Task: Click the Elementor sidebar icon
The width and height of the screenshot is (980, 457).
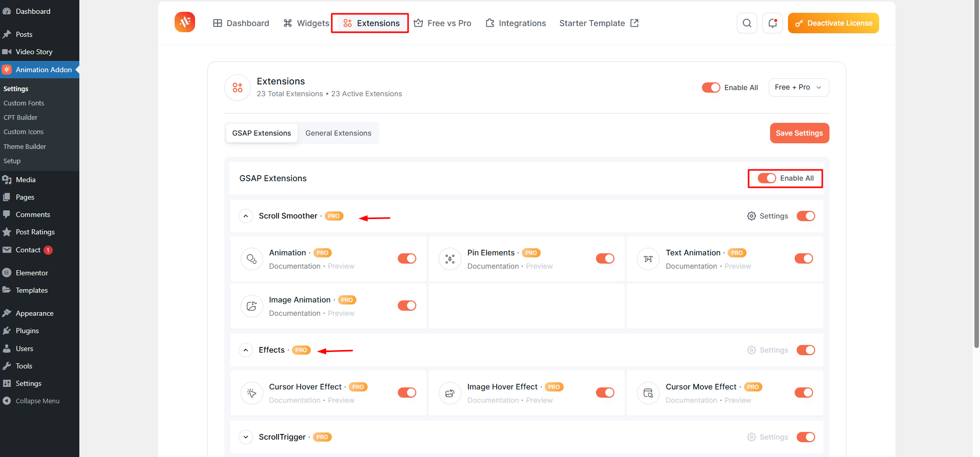Action: coord(7,273)
